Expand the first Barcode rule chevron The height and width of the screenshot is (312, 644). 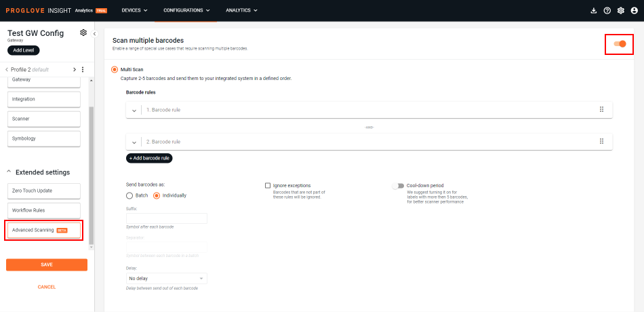134,110
